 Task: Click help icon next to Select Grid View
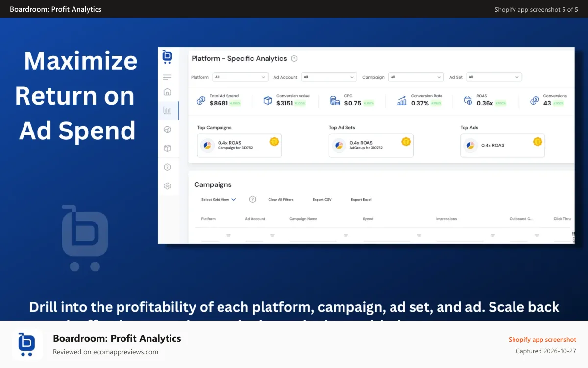(253, 199)
